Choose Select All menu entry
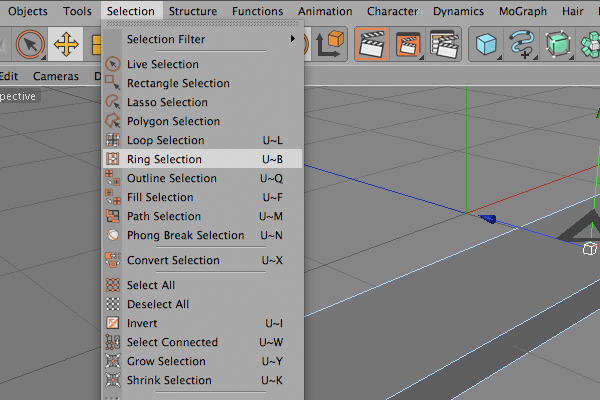 click(x=203, y=285)
